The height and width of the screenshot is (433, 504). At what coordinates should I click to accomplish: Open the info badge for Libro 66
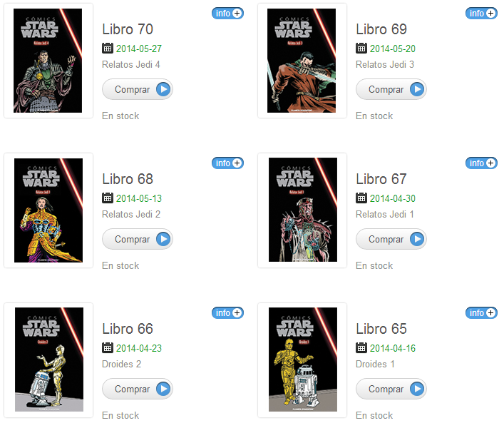pos(227,312)
